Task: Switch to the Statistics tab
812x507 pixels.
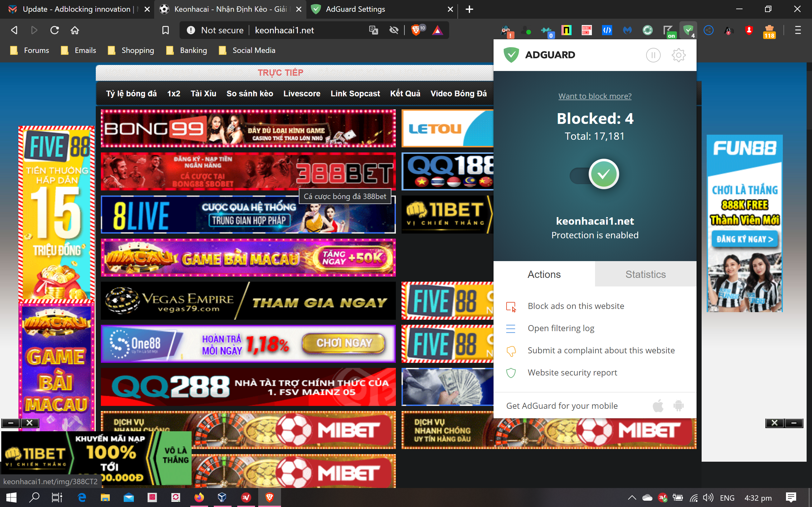Action: point(645,274)
